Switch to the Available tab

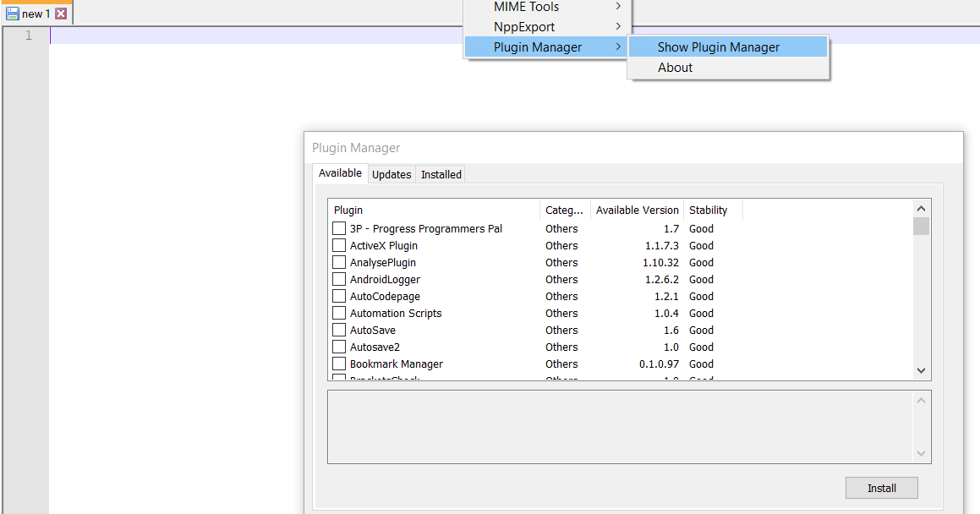coord(340,173)
